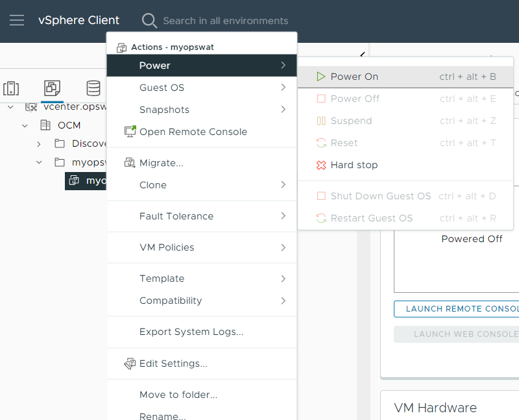Click the Snapshots submenu arrow
The width and height of the screenshot is (519, 420).
[283, 109]
